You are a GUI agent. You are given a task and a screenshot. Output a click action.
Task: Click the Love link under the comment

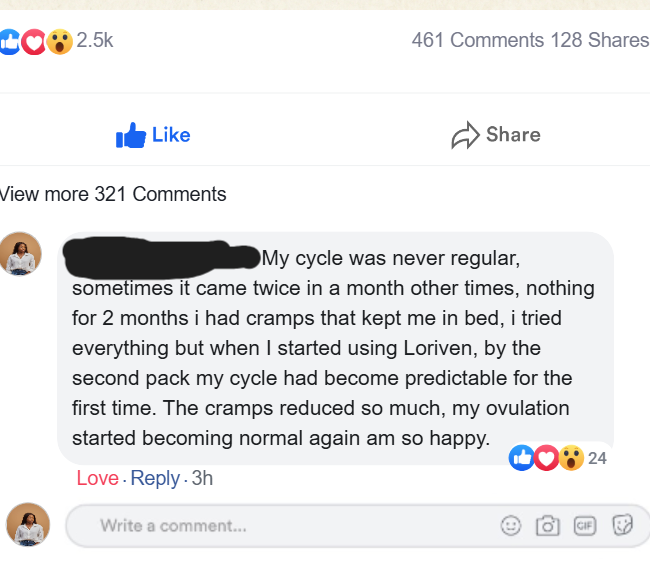(x=97, y=478)
